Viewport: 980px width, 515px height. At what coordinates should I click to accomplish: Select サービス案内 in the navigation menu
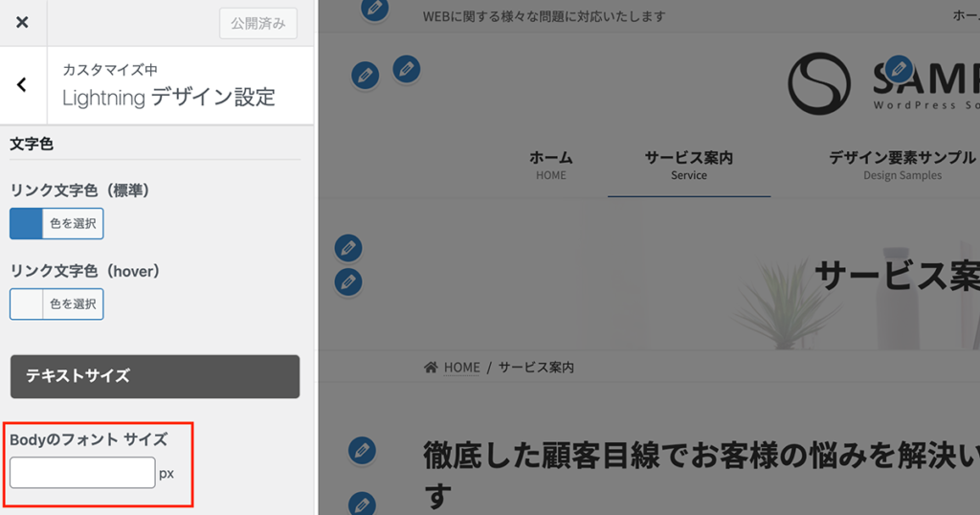pos(688,165)
